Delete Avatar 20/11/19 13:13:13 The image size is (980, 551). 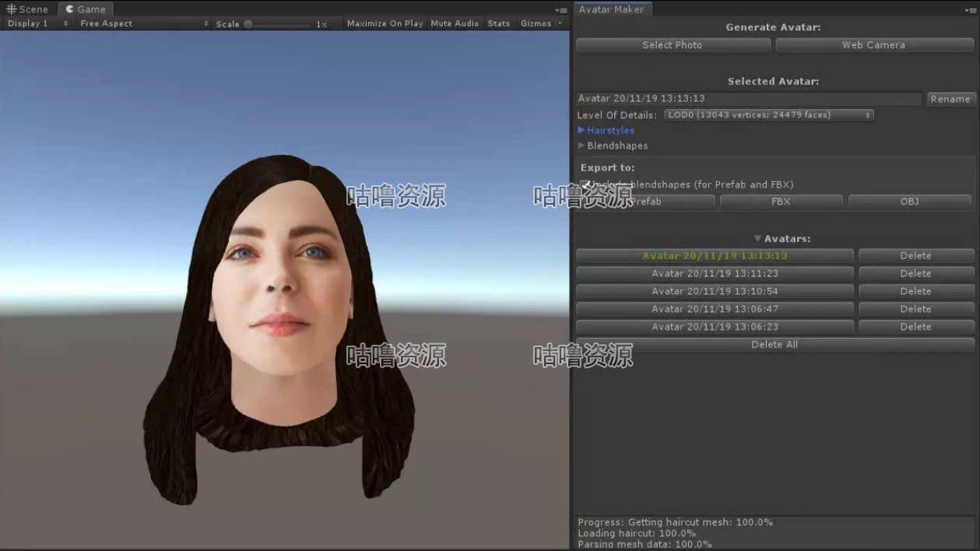[x=916, y=255]
